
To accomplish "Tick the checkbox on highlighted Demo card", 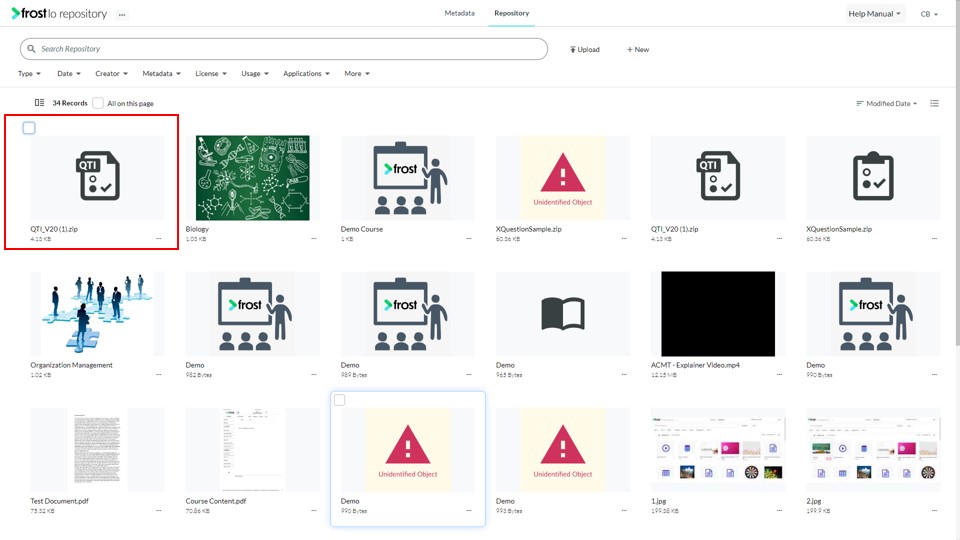I will pos(340,400).
